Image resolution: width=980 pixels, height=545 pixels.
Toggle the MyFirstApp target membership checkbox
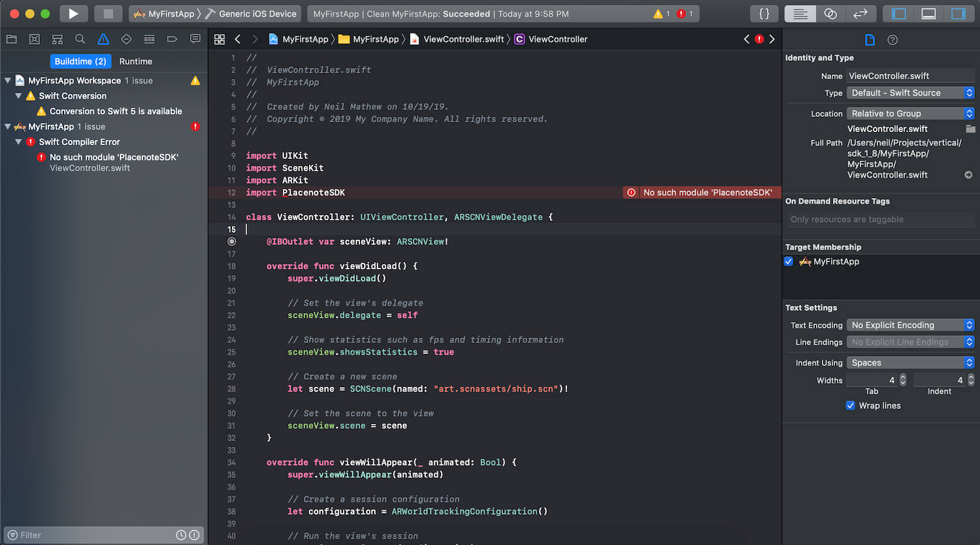(789, 261)
